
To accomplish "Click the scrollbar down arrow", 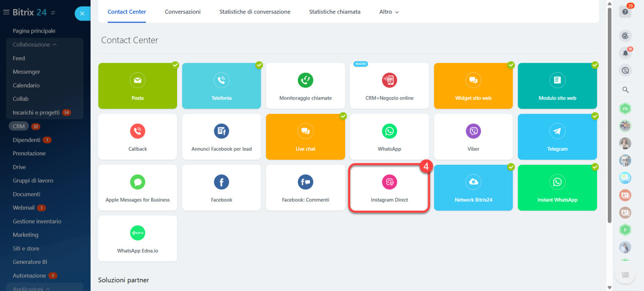I will pyautogui.click(x=610, y=287).
